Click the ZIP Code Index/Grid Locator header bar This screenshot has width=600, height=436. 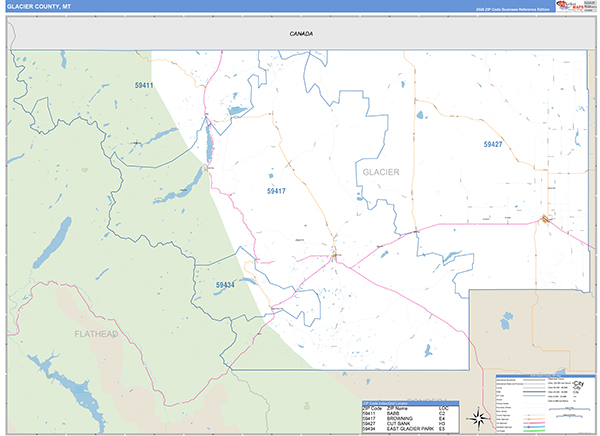(410, 403)
